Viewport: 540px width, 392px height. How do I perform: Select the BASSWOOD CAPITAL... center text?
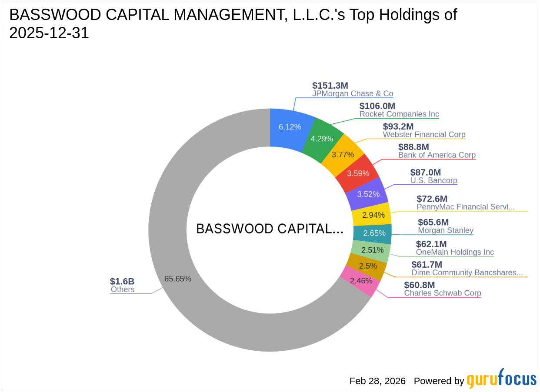270,229
